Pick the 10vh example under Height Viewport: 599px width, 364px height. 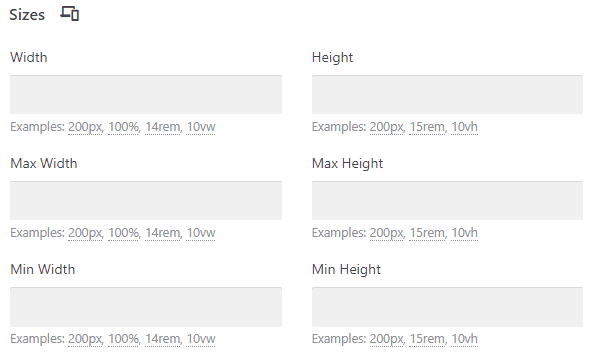(x=465, y=127)
